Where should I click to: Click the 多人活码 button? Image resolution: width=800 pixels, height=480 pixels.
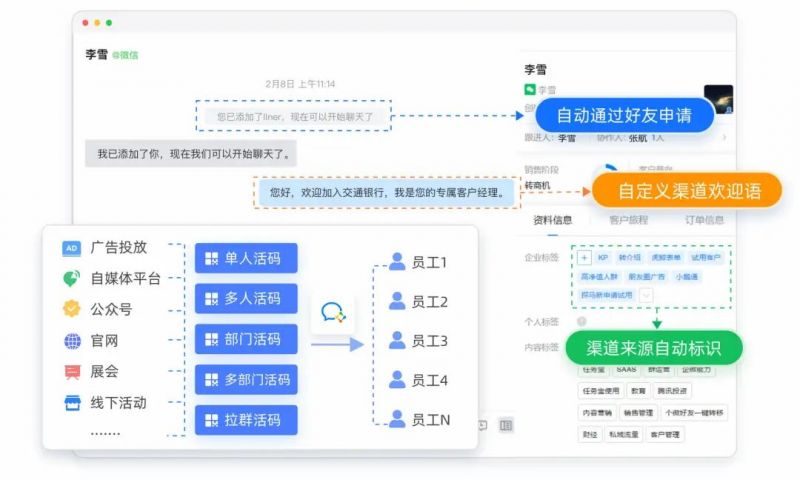pos(246,298)
